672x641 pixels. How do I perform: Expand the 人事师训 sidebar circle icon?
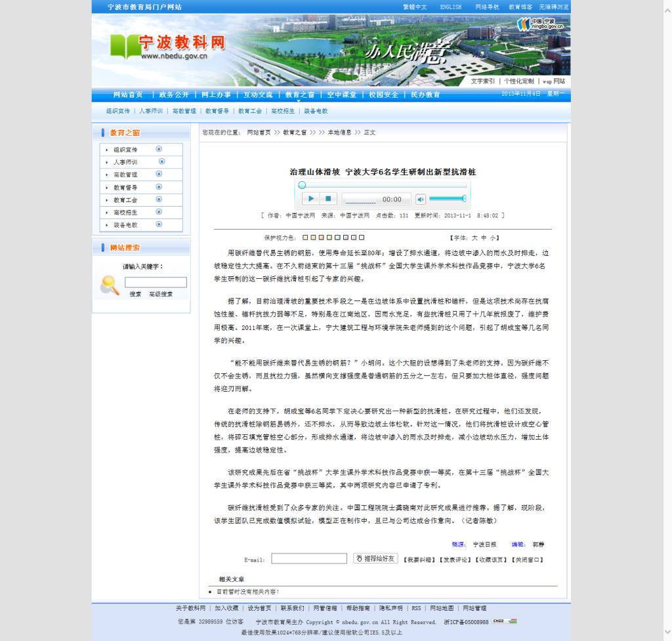161,161
